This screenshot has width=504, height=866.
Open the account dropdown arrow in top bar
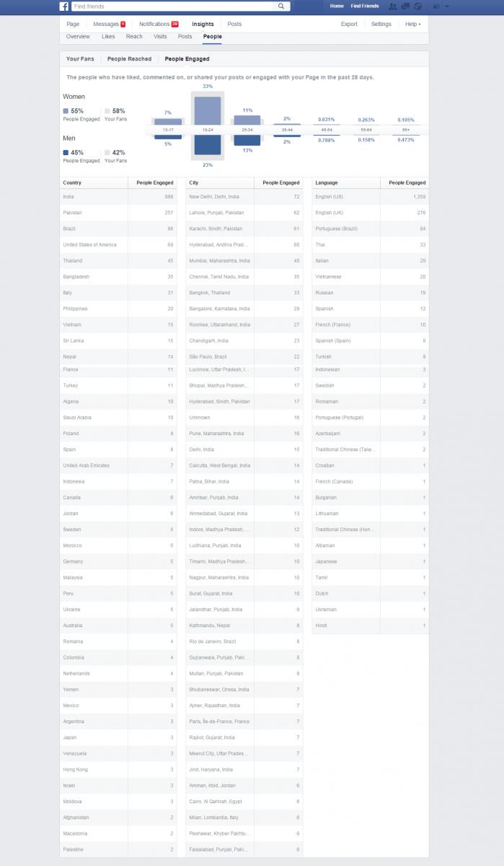pyautogui.click(x=447, y=6)
